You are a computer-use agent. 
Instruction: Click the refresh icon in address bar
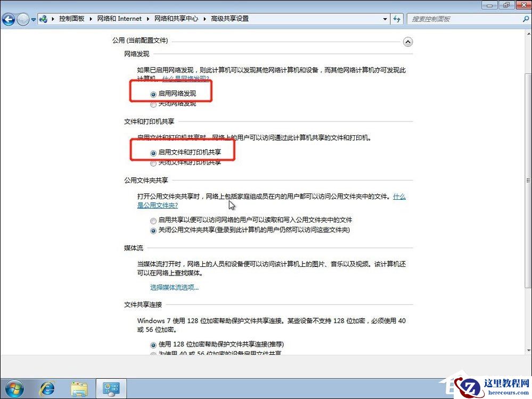(397, 19)
